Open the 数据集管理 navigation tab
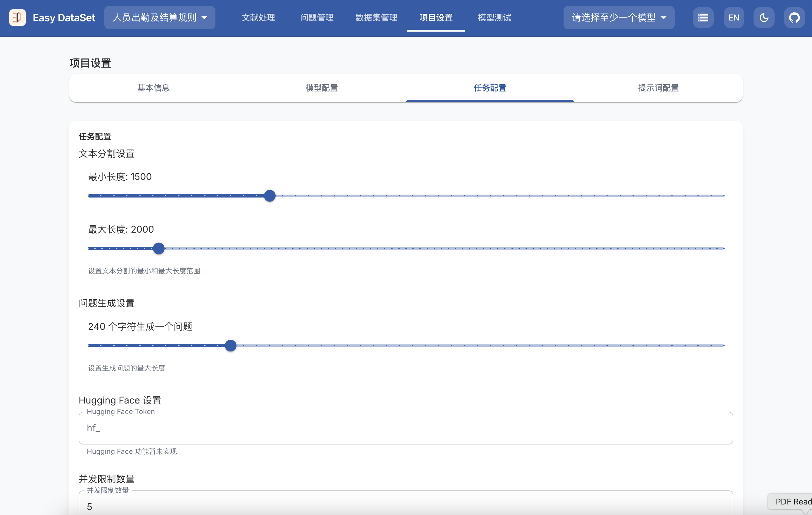 coord(376,18)
